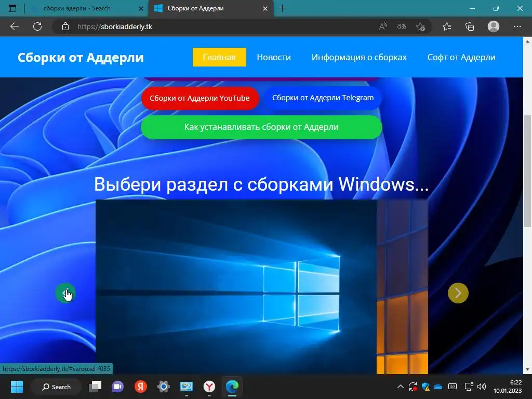Click the Сборки от Аддерли site title
532x399 pixels.
pos(81,57)
